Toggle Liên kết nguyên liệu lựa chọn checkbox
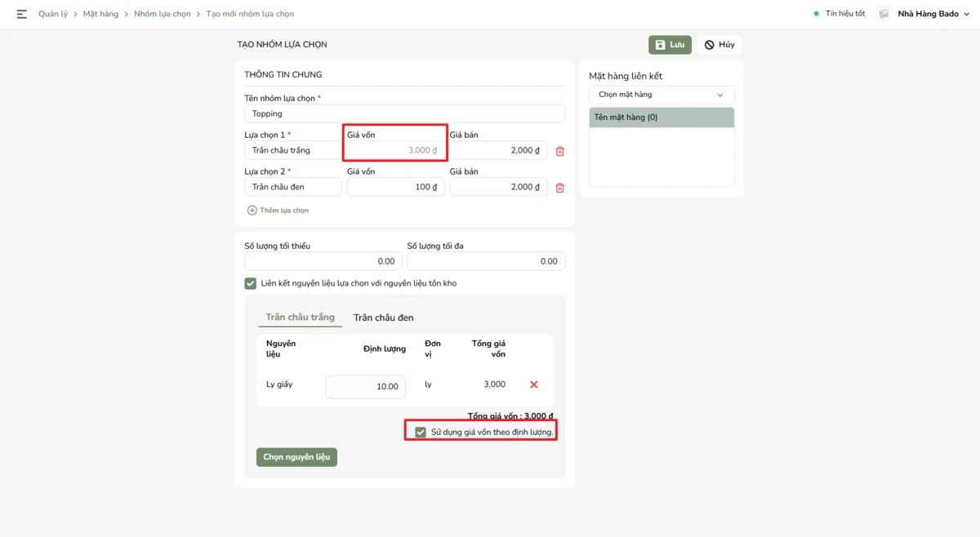The image size is (980, 537). click(x=251, y=283)
